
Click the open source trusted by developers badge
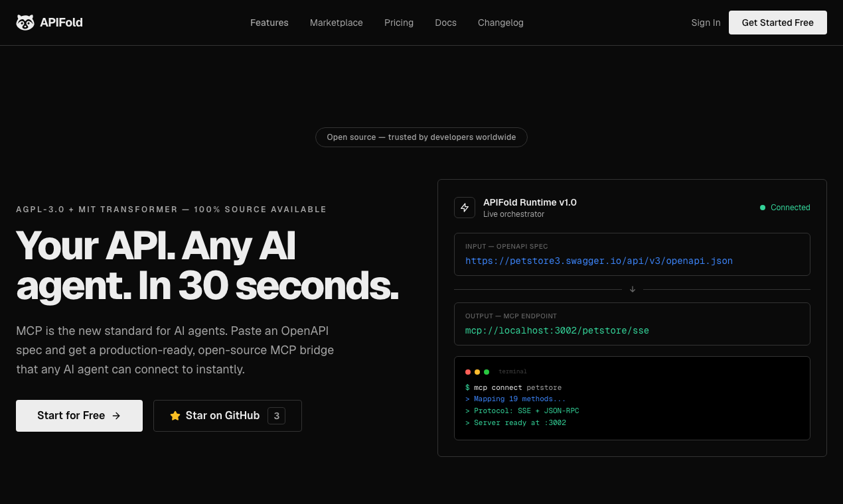point(421,137)
